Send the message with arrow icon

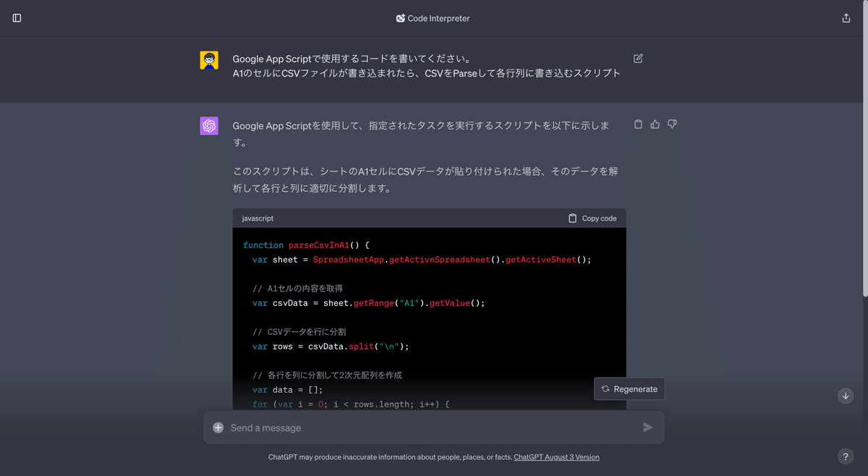[x=647, y=428]
